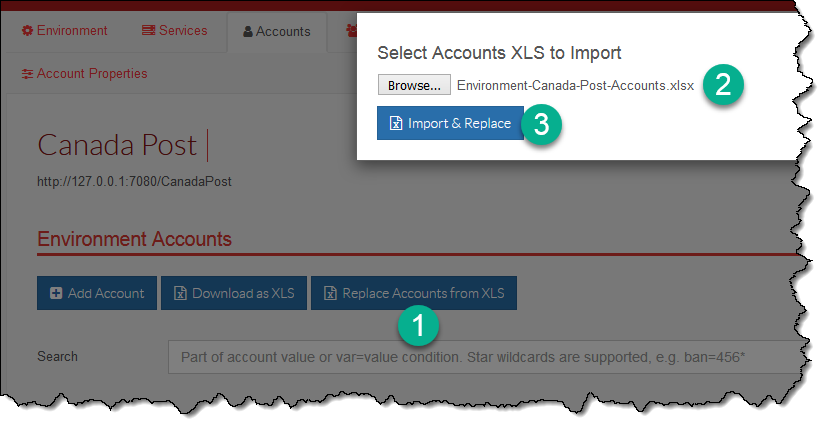Click the Browse... file button
The width and height of the screenshot is (830, 431).
coord(414,85)
